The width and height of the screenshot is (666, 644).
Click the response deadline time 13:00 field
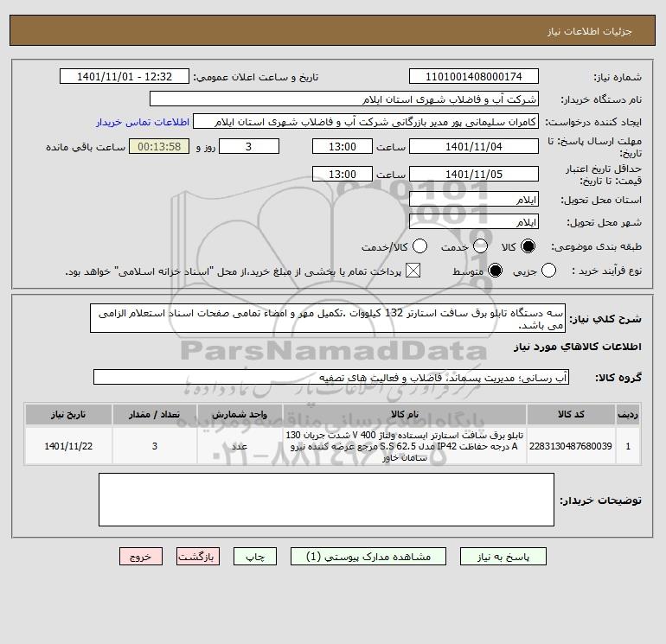coord(343,146)
